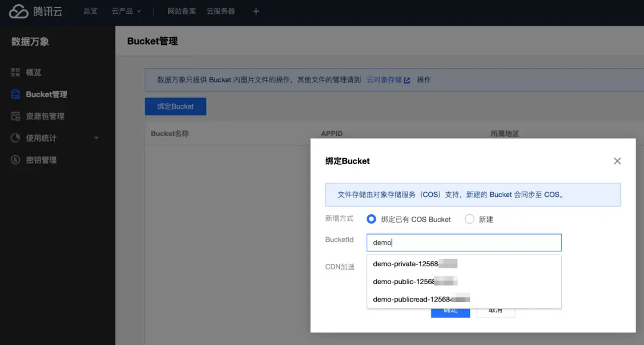Click the external link icon beside 云对象存储
The image size is (644, 345).
407,80
